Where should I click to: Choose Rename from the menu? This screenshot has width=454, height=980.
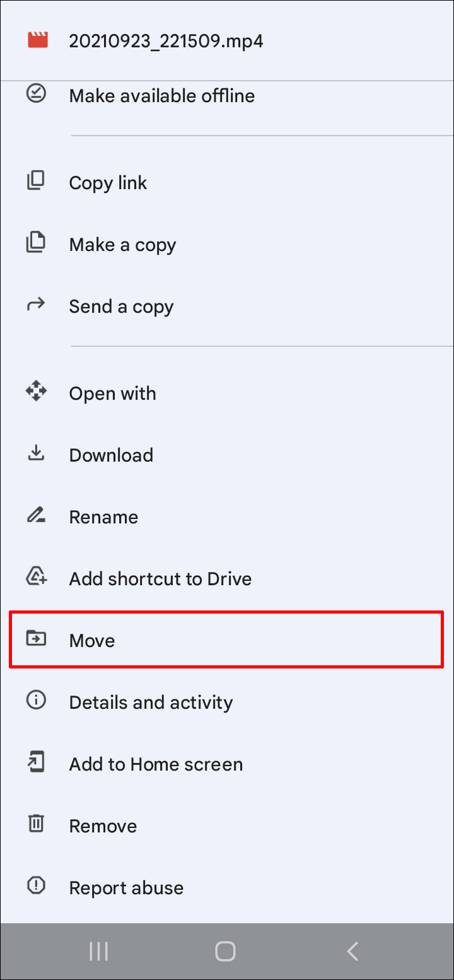pos(103,516)
